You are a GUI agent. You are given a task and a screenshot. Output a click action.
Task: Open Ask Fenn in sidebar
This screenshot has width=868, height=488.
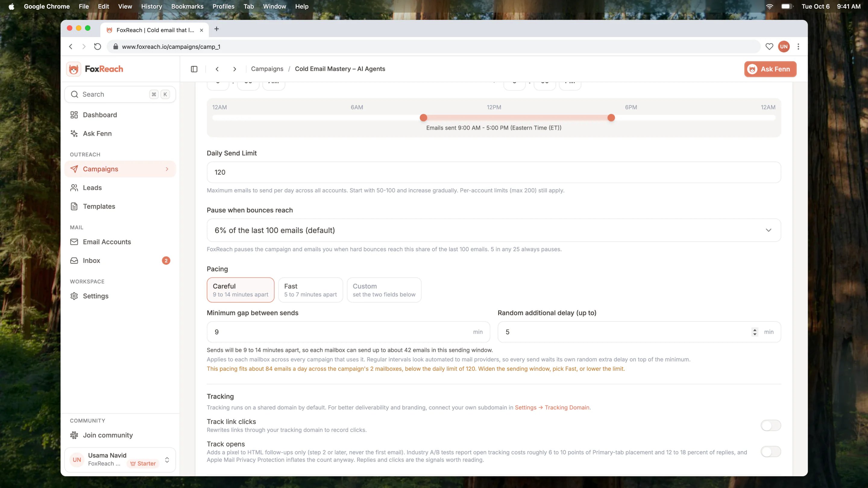(x=120, y=133)
